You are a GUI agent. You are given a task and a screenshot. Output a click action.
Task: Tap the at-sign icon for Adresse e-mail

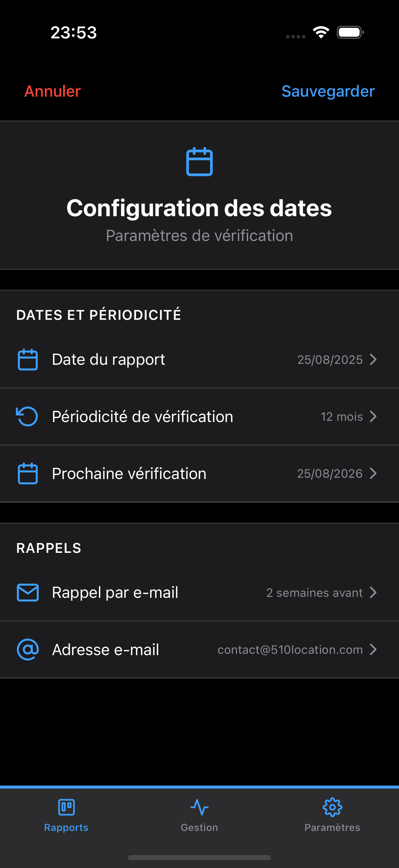point(27,649)
